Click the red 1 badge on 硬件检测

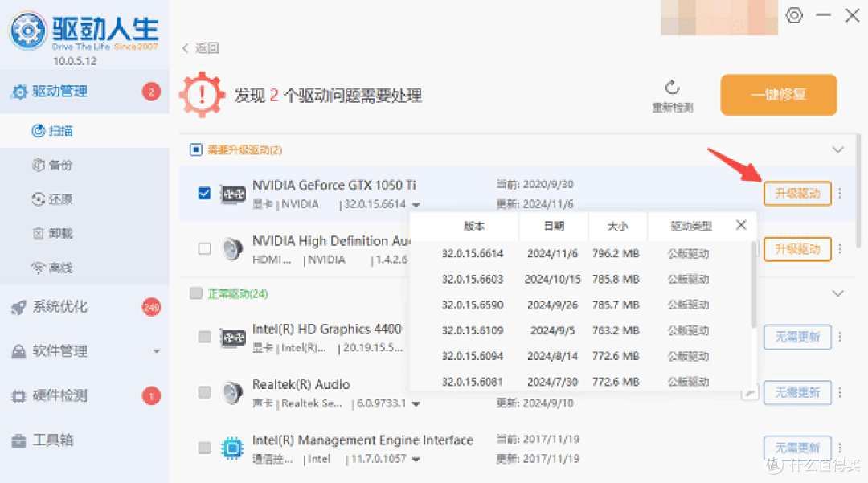click(x=151, y=395)
